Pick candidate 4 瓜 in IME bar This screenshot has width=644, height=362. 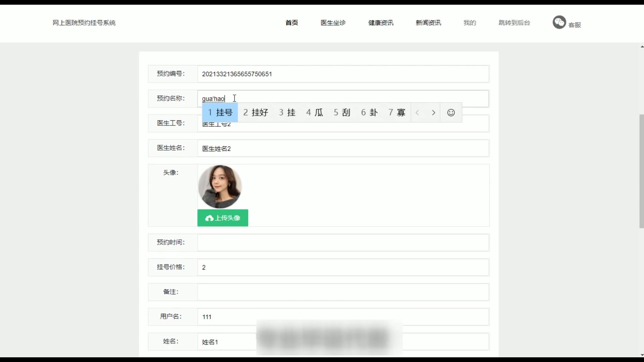(314, 113)
